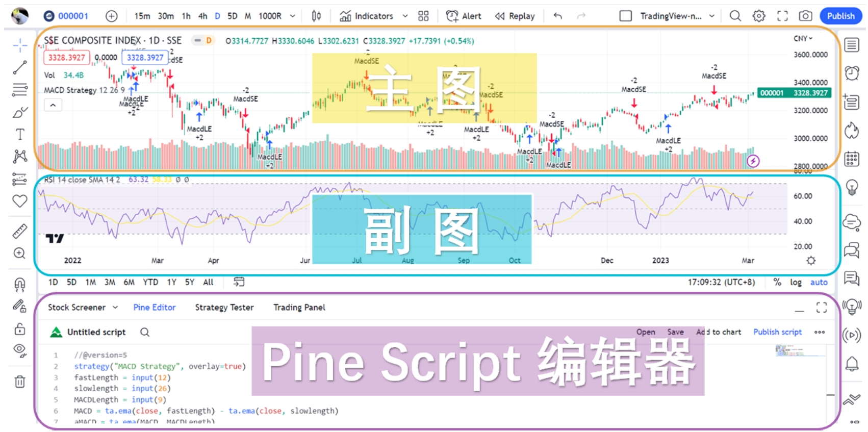Open the Fibonacci and pitchfork tools
The height and width of the screenshot is (432, 868).
(20, 90)
